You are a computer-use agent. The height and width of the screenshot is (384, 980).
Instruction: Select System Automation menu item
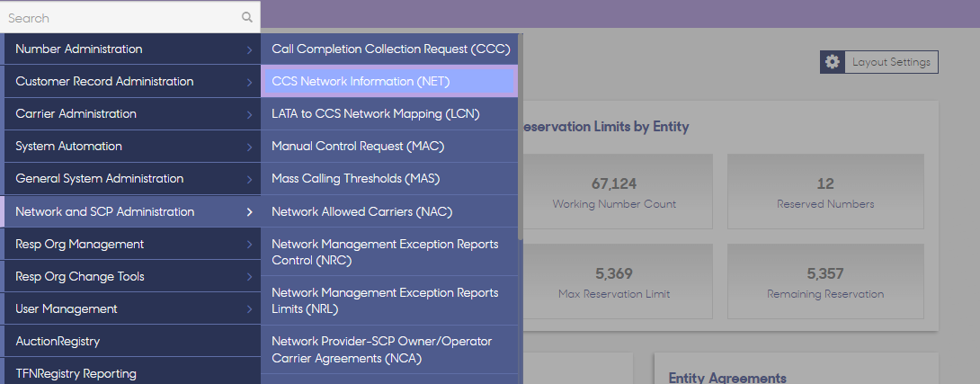130,147
